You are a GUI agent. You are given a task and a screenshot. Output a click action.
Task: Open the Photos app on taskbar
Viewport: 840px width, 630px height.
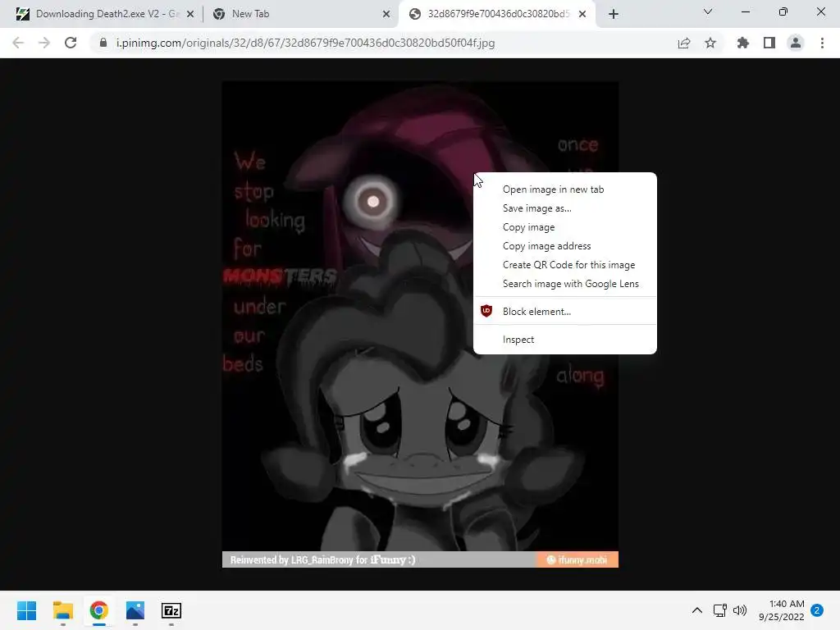(135, 610)
